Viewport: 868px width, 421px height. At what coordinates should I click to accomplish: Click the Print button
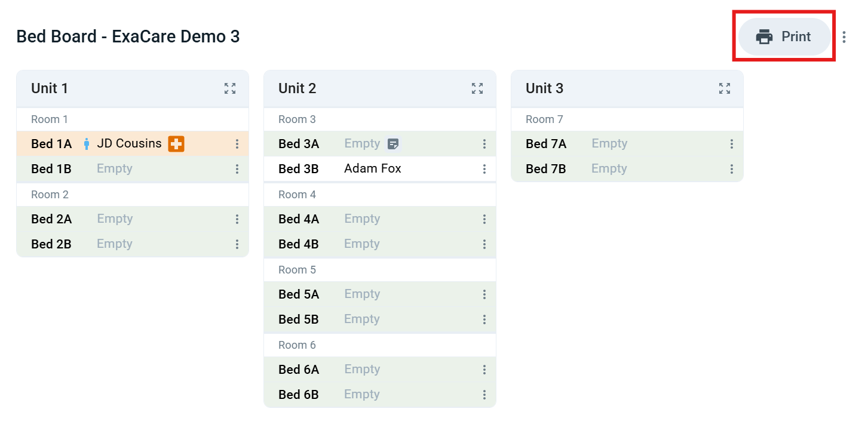[x=784, y=36]
